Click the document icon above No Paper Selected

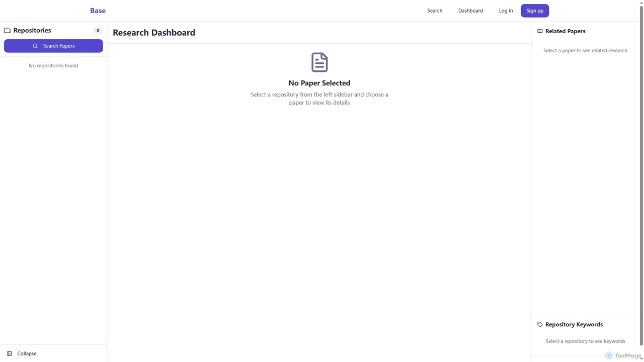(319, 62)
